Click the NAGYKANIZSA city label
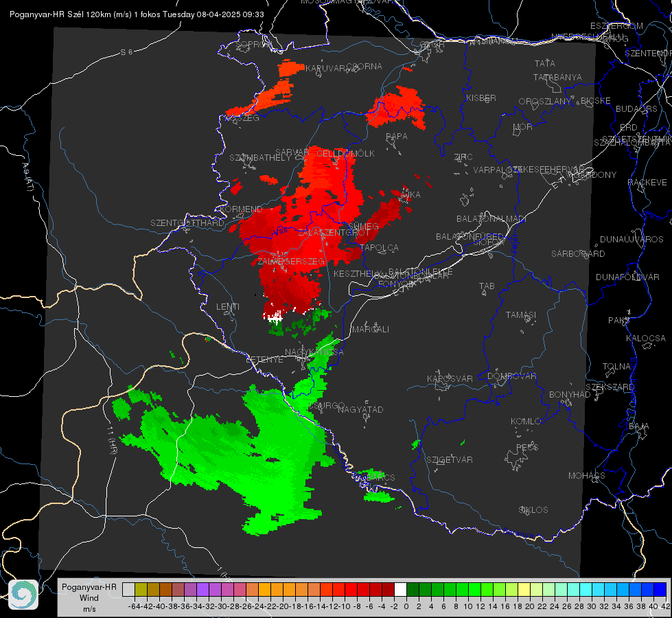Image resolution: width=672 pixels, height=618 pixels. [x=314, y=352]
